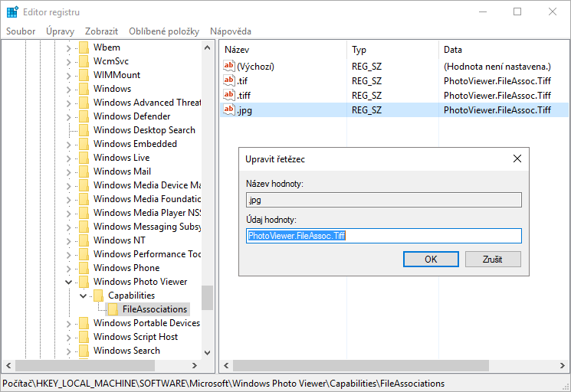
Task: Close the Upravit řetězec dialog
Action: click(516, 158)
